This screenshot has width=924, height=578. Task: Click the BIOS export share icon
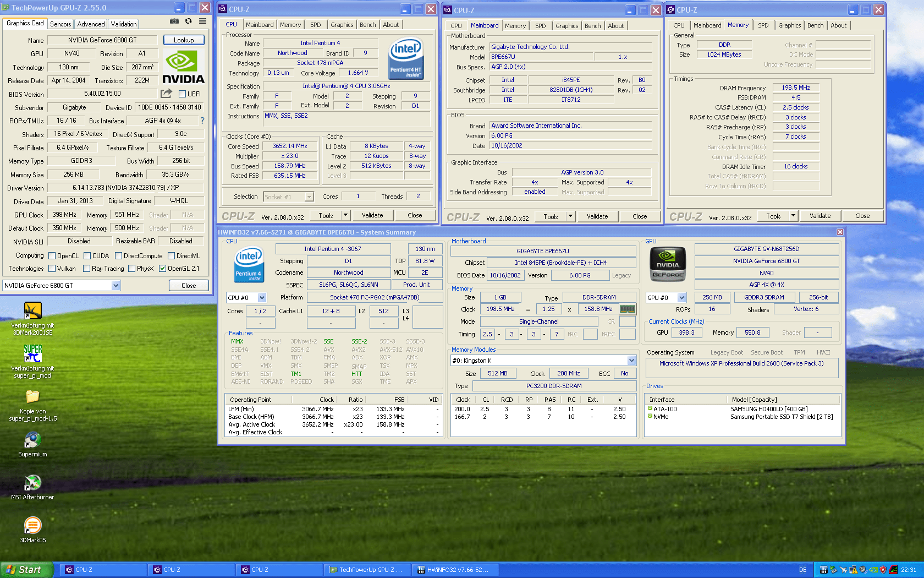[x=166, y=94]
